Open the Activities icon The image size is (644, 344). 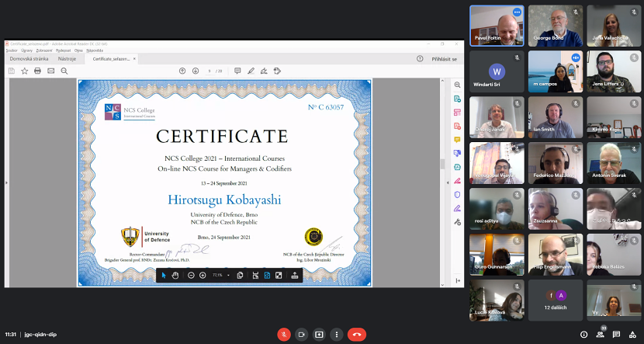632,335
